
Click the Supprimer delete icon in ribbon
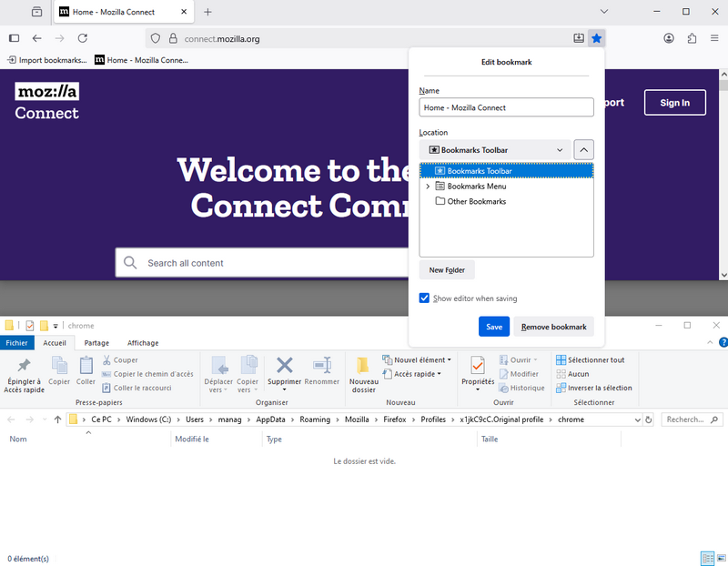point(284,366)
